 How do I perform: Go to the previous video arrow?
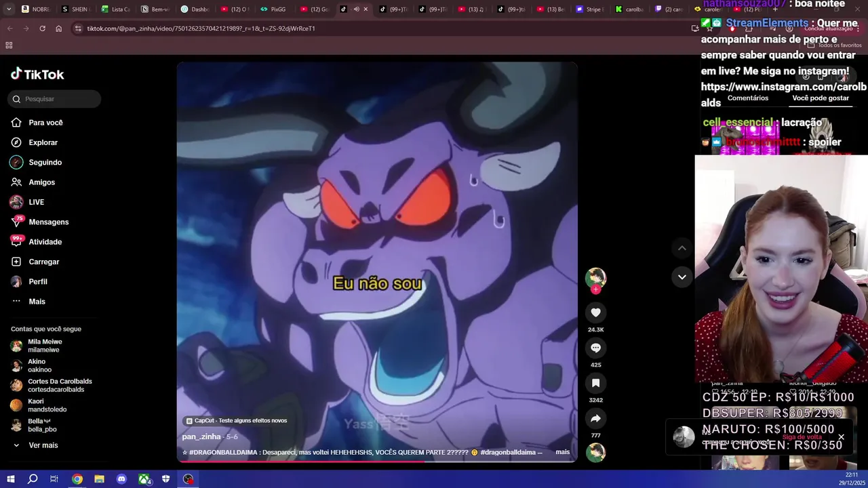[682, 248]
